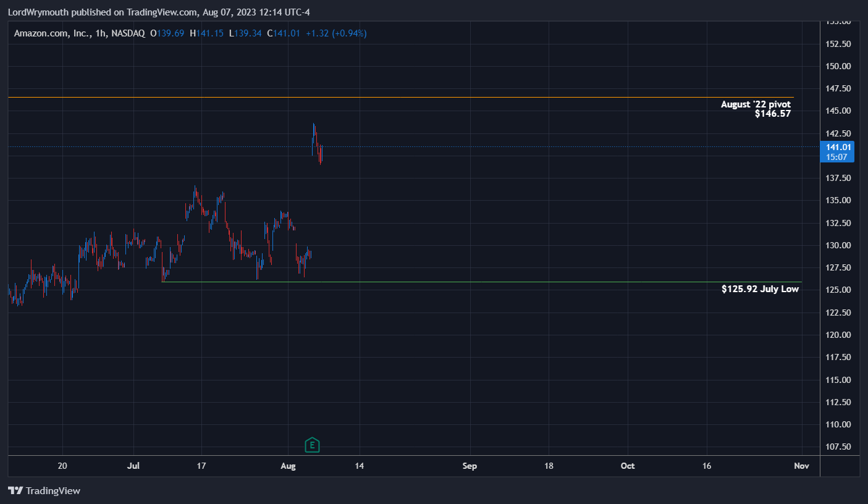This screenshot has width=868, height=504.
Task: Select the August '22 pivot label
Action: click(756, 104)
